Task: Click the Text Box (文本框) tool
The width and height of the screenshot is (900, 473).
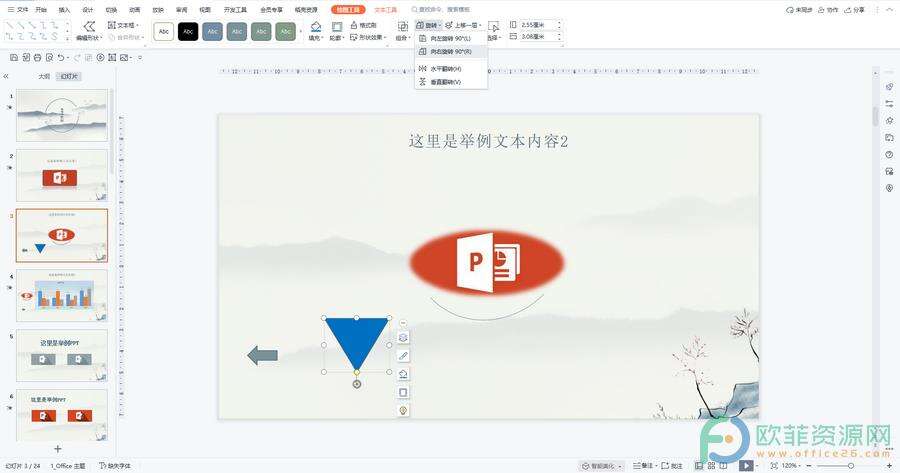Action: (x=123, y=25)
